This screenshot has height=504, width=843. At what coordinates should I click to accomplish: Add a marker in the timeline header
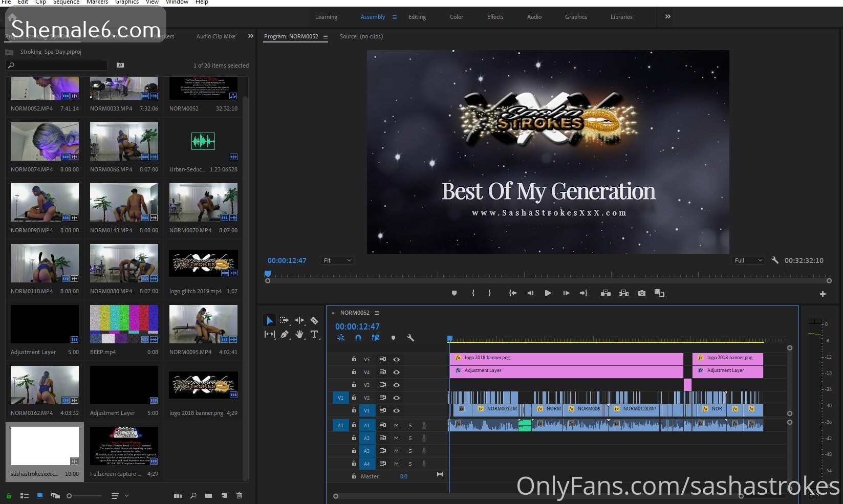pos(393,338)
